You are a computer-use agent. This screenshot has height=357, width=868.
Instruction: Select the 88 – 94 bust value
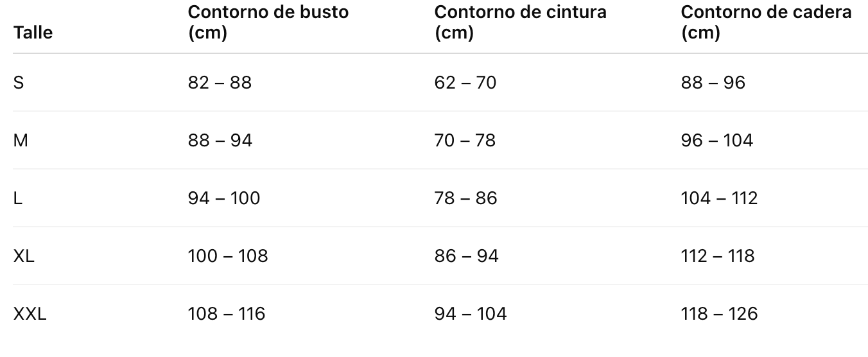pyautogui.click(x=220, y=141)
